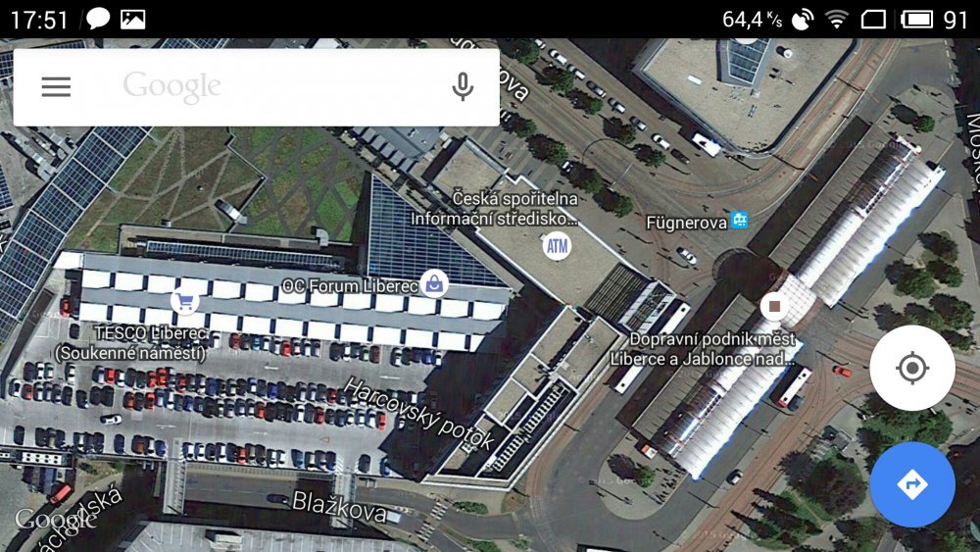Open the chat message notification icon

click(x=97, y=20)
